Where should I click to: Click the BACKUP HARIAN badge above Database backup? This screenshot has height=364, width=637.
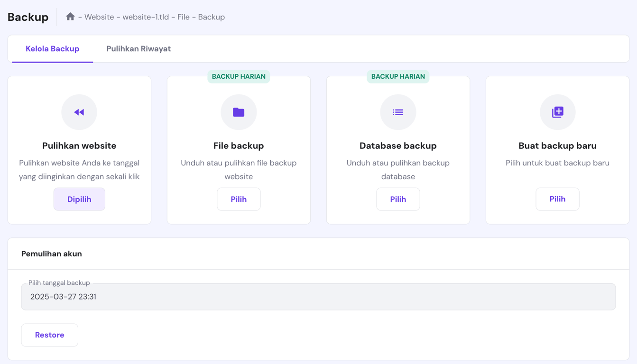click(398, 76)
